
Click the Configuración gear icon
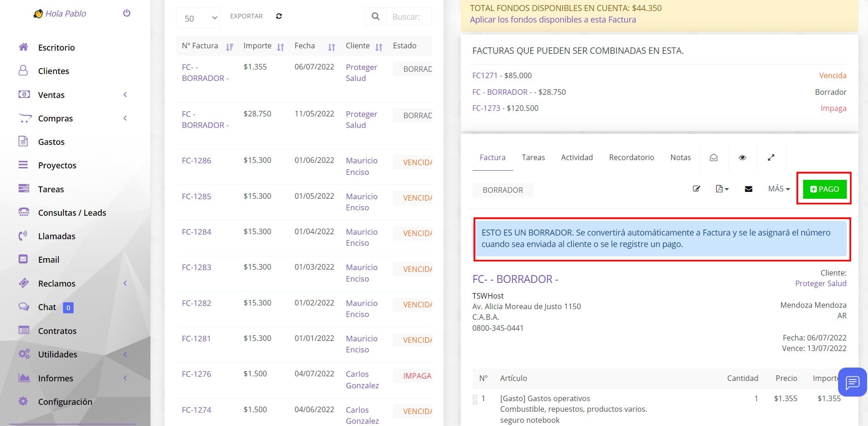pyautogui.click(x=23, y=401)
